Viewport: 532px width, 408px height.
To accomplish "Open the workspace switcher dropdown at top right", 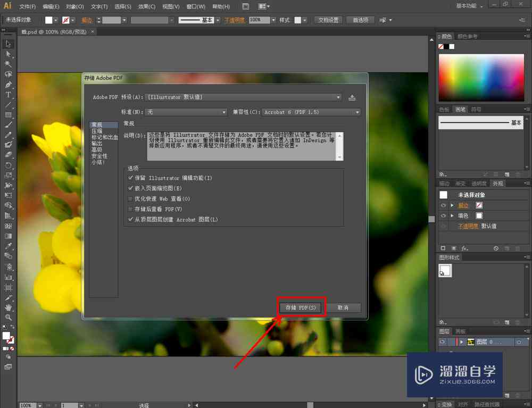I will 470,6.
